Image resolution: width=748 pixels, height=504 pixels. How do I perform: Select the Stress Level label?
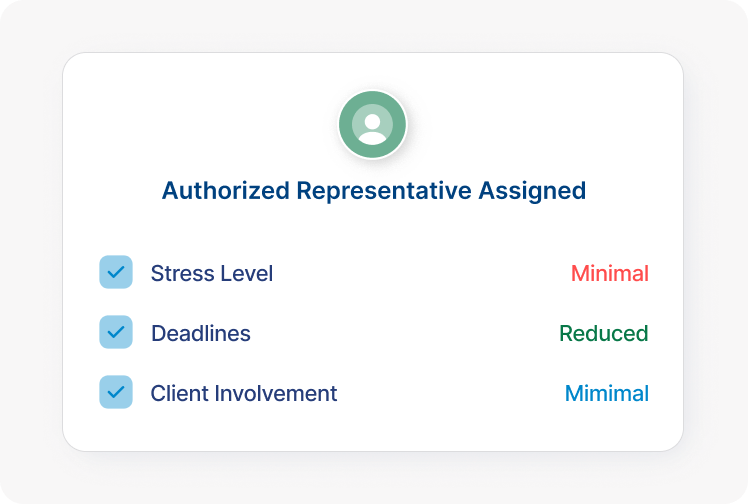coord(211,273)
